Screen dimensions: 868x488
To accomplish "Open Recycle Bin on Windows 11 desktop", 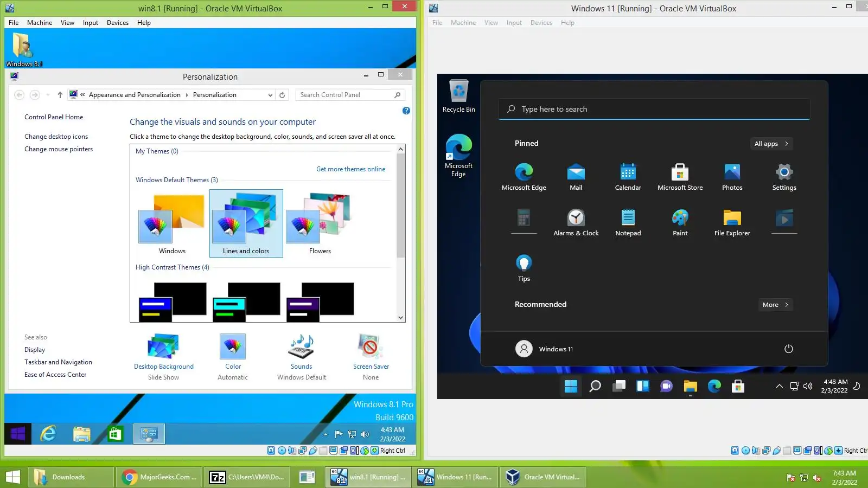I will 458,97.
